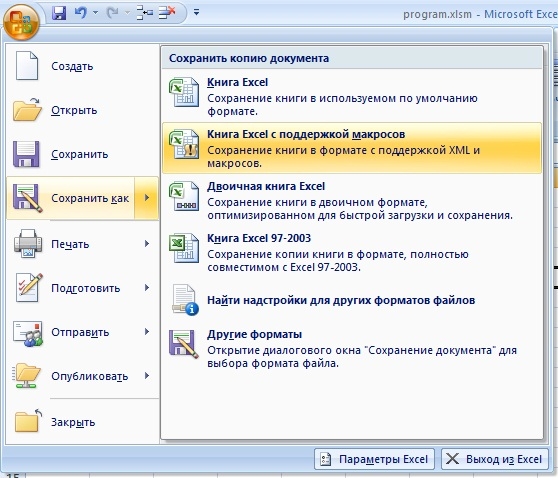The image size is (558, 478).
Task: Click the Другие форматы floppy pencil icon
Action: (184, 344)
